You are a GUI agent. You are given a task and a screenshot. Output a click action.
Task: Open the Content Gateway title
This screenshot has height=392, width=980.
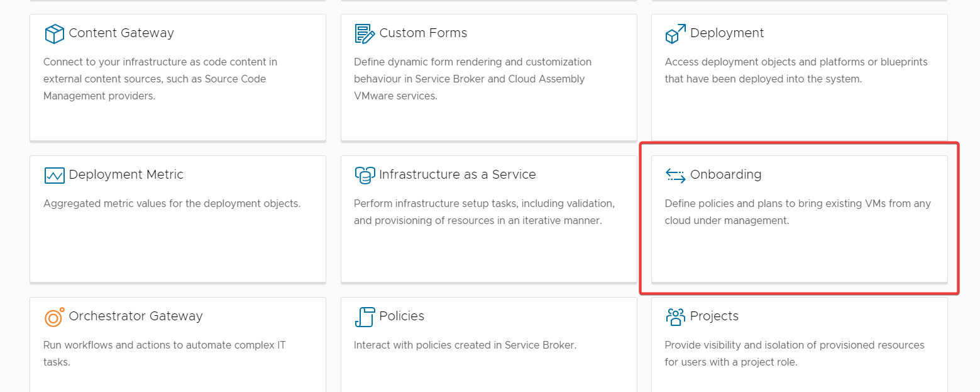point(121,33)
